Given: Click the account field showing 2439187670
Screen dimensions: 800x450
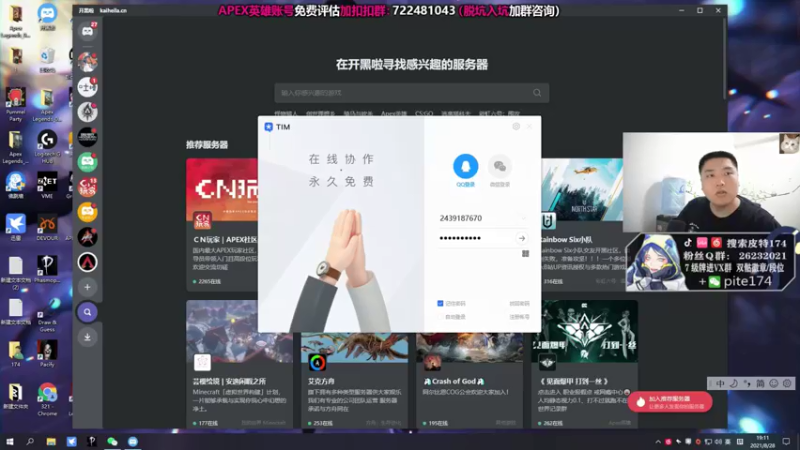Looking at the screenshot, I should tap(478, 218).
